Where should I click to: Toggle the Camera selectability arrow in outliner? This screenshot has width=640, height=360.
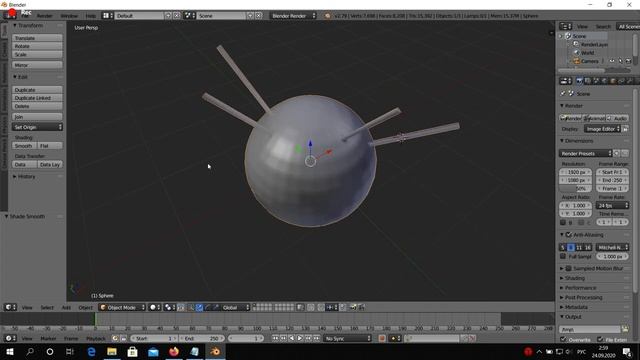pos(620,61)
